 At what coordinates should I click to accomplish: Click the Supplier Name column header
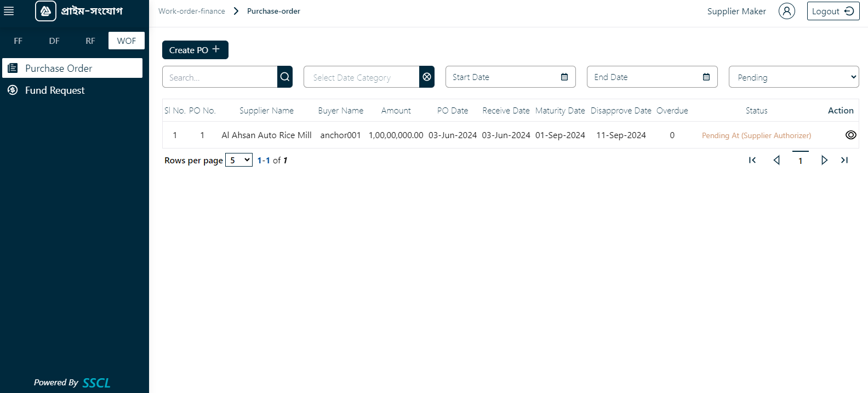pyautogui.click(x=266, y=110)
